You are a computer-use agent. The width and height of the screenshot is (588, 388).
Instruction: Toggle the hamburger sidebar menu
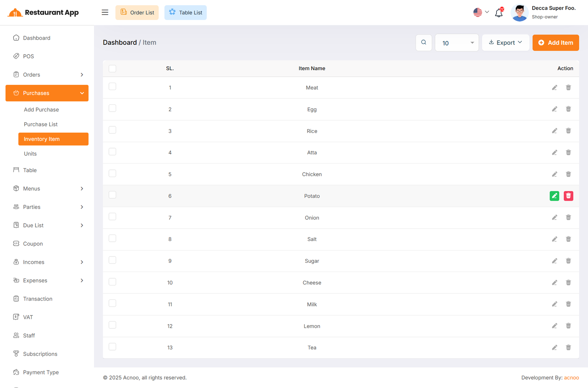pos(105,12)
